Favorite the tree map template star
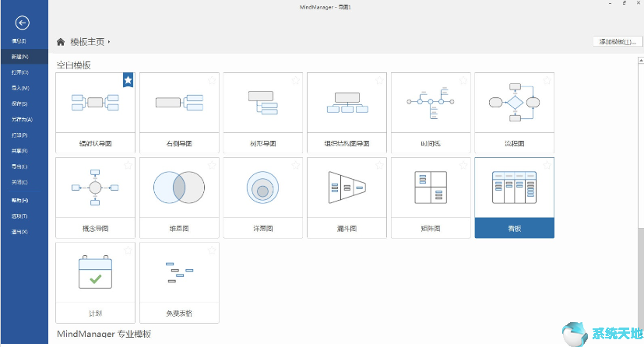Image resolution: width=644 pixels, height=347 pixels. point(296,80)
